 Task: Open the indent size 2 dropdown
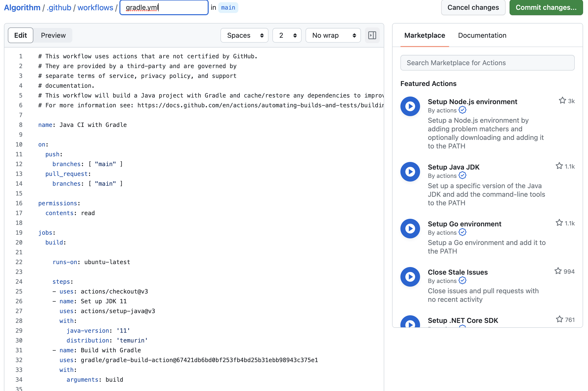click(287, 36)
